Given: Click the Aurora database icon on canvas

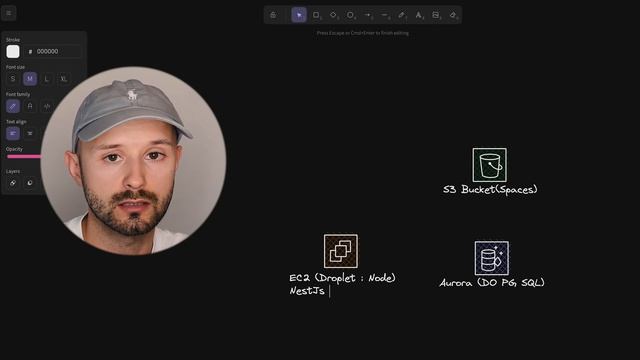Looking at the screenshot, I should (x=491, y=258).
